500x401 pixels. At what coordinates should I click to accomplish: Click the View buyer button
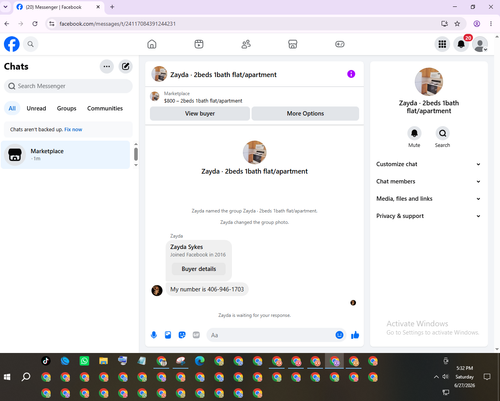[200, 114]
